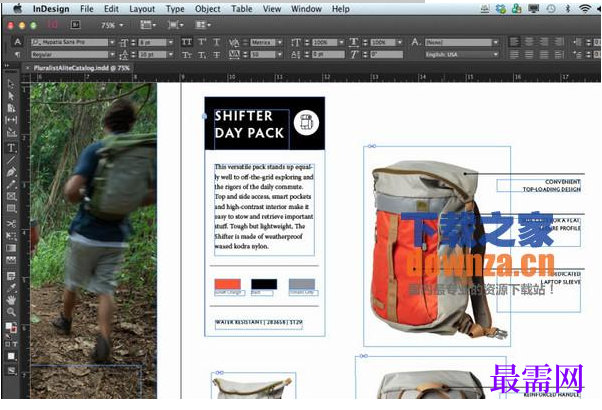Open the View menu
Screen dimensions: 602x410
tap(272, 8)
